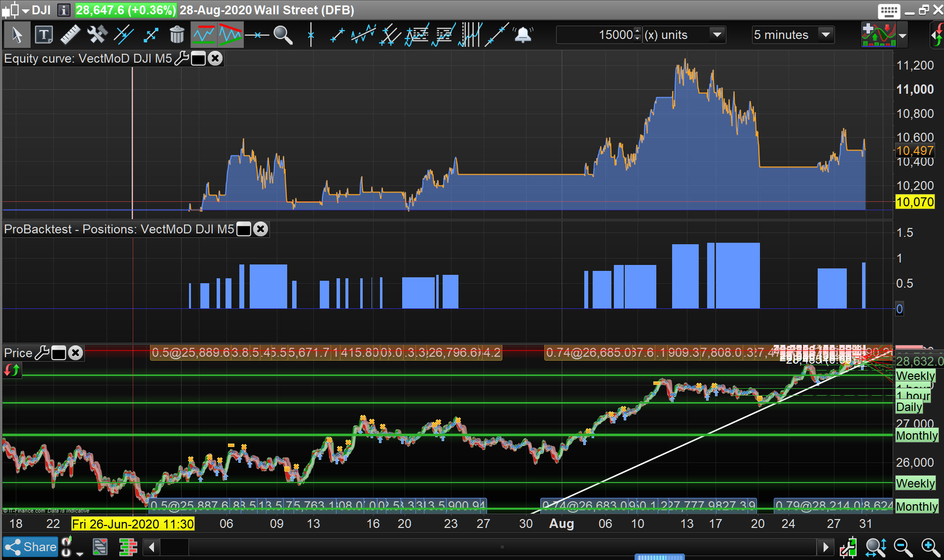Select the vertical cycle lines tool
Image resolution: width=944 pixels, height=560 pixels.
(x=470, y=35)
